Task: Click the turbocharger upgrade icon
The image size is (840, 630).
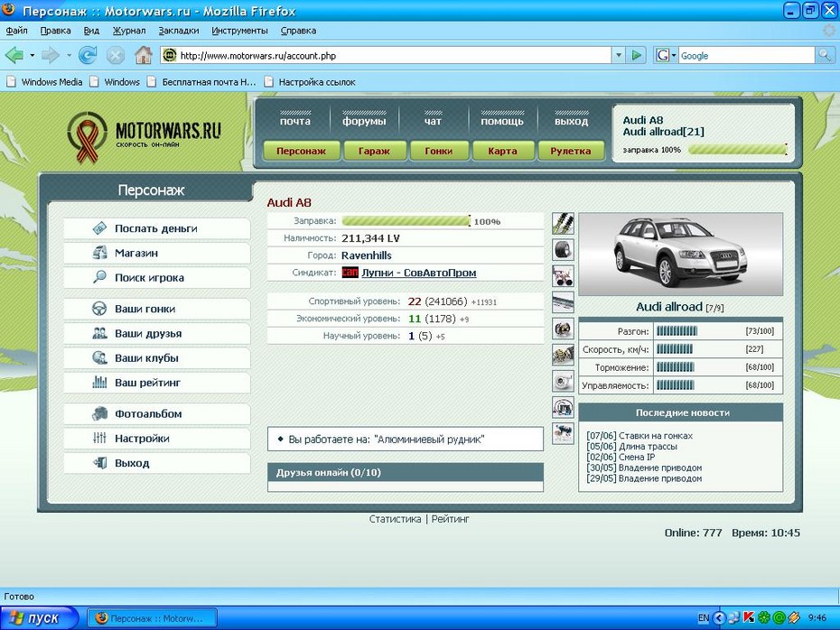Action: [x=563, y=381]
